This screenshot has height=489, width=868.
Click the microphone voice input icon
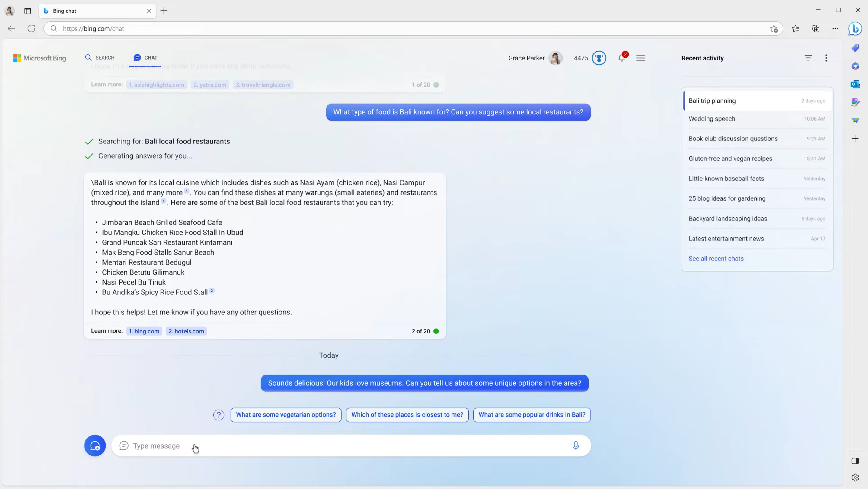point(576,446)
